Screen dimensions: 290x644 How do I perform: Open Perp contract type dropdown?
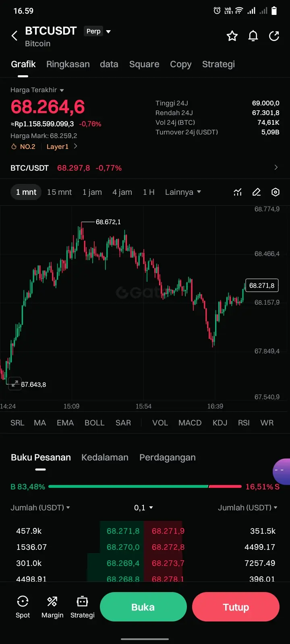pos(97,31)
